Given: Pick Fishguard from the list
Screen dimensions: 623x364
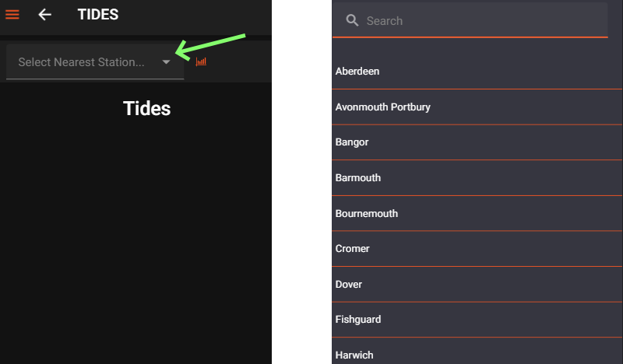Looking at the screenshot, I should [x=477, y=320].
